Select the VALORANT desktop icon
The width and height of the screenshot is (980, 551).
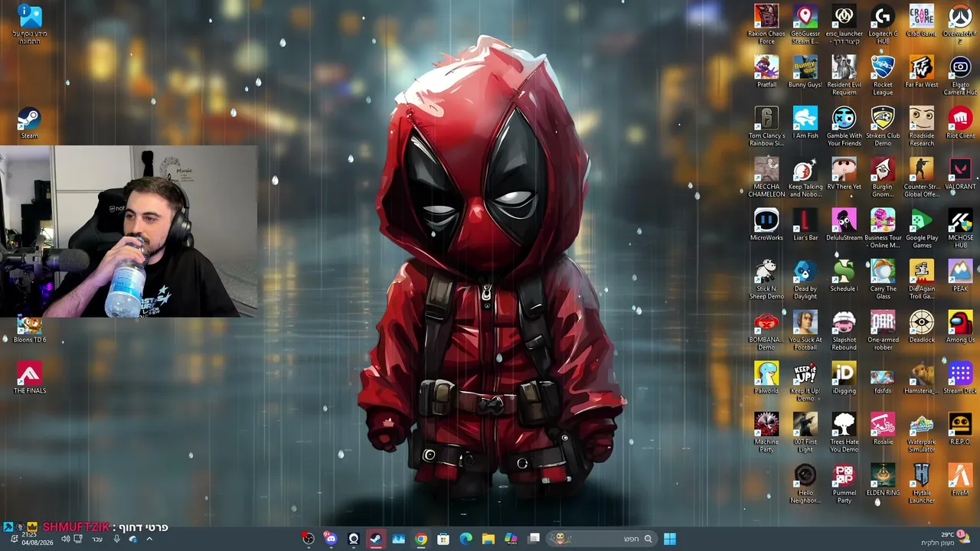pos(960,174)
